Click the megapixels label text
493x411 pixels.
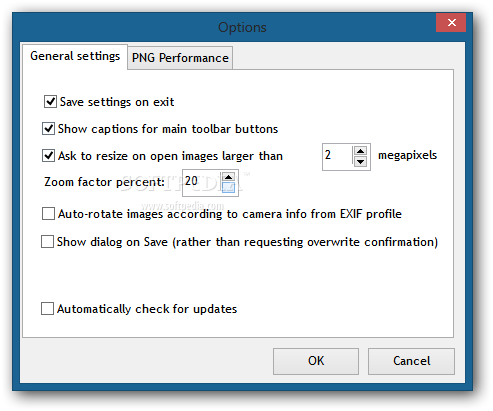point(407,156)
